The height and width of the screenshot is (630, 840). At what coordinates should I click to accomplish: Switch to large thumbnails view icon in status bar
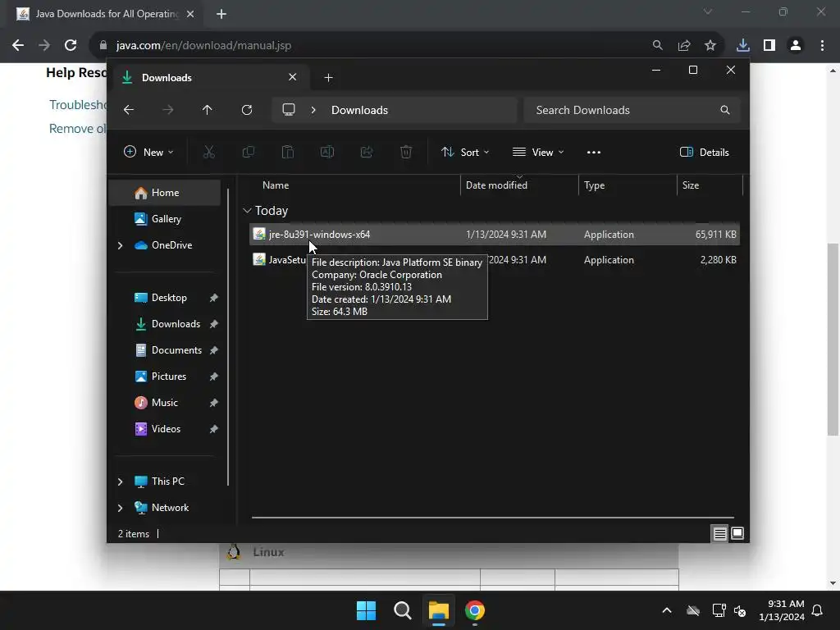coord(737,533)
